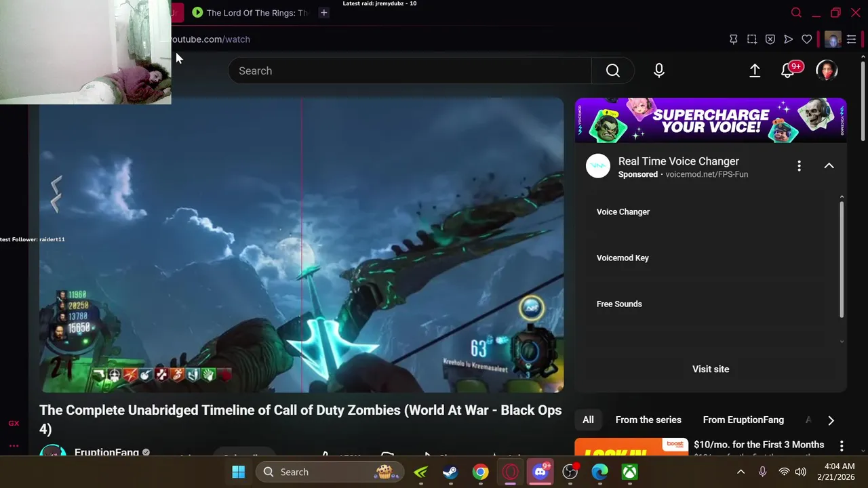Screen dimensions: 868x488
Task: Show more filter chips with the right arrow
Action: [x=831, y=420]
